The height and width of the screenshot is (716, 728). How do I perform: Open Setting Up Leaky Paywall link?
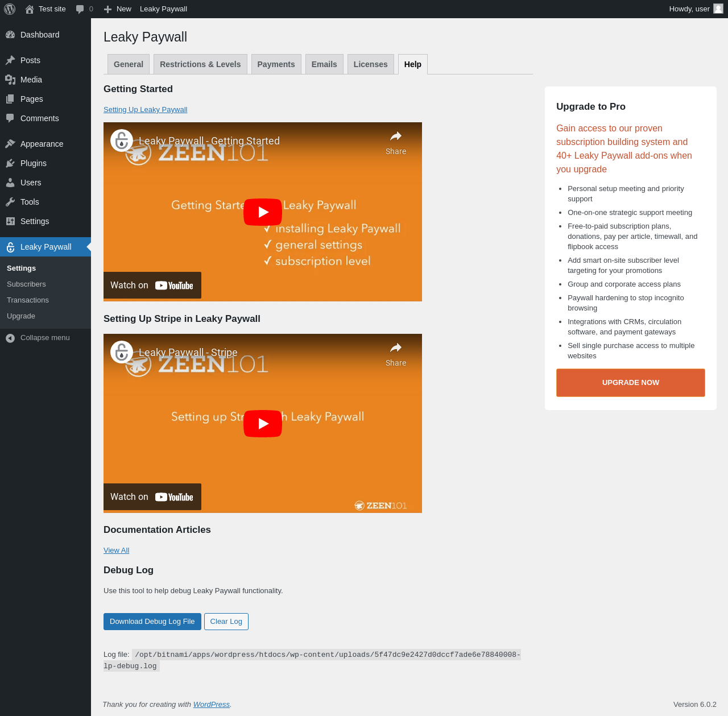[x=146, y=110]
